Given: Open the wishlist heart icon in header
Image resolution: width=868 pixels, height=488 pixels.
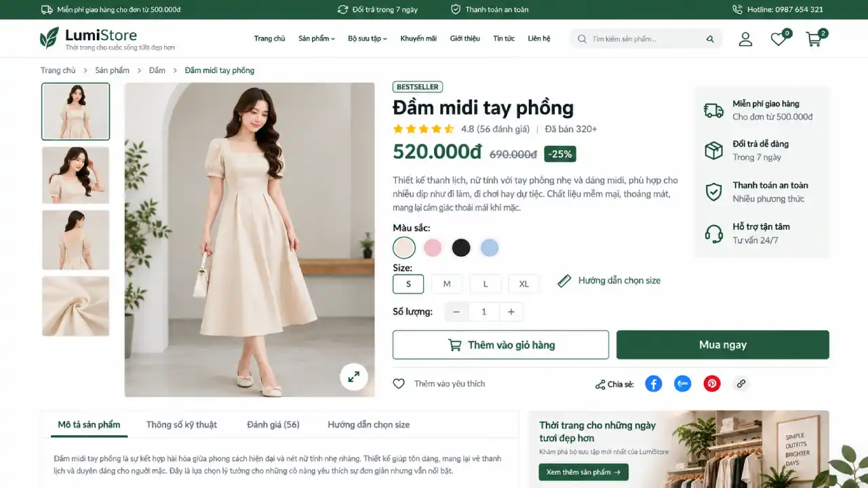Looking at the screenshot, I should coord(778,39).
